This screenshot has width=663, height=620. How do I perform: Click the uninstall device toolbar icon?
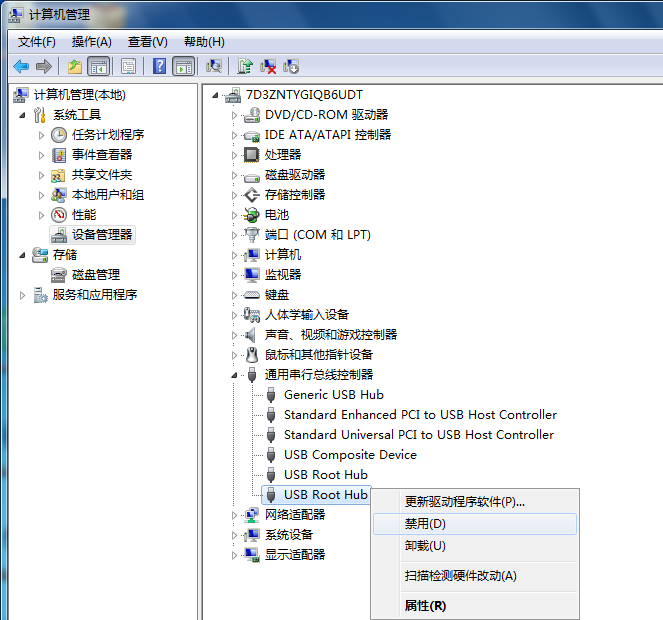tap(268, 67)
